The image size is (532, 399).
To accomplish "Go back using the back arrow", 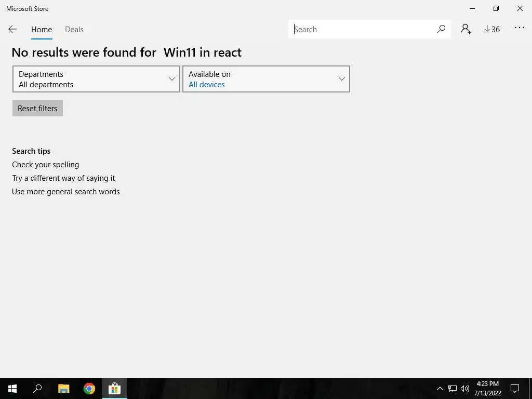I will (x=12, y=29).
